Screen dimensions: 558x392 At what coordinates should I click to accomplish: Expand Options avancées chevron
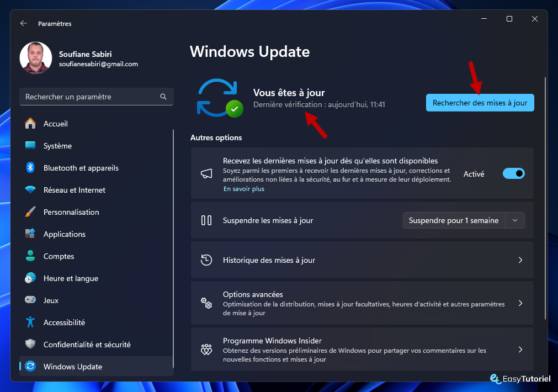click(x=520, y=303)
